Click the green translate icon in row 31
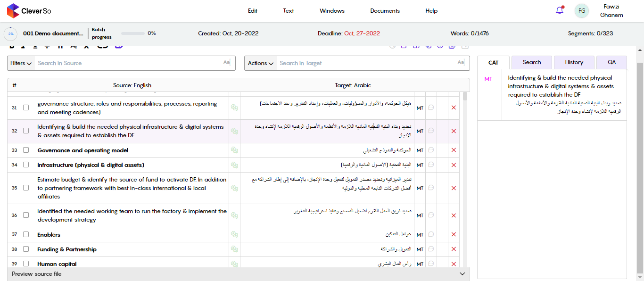 pos(234,108)
